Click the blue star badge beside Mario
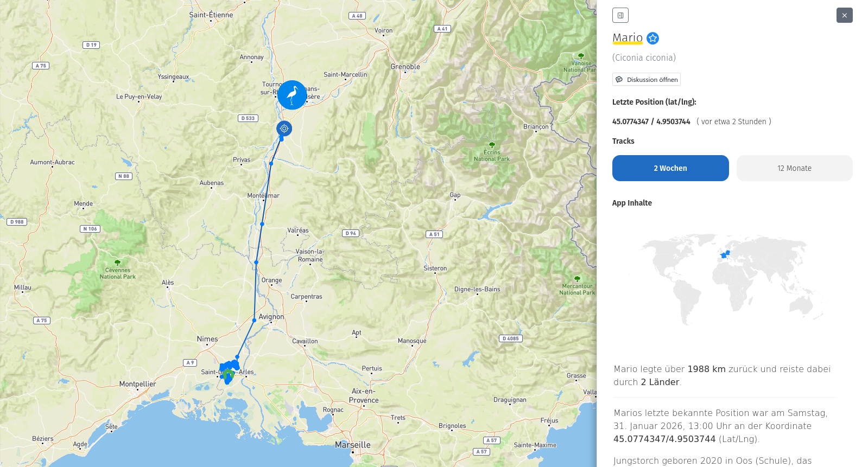This screenshot has width=868, height=467. 653,38
